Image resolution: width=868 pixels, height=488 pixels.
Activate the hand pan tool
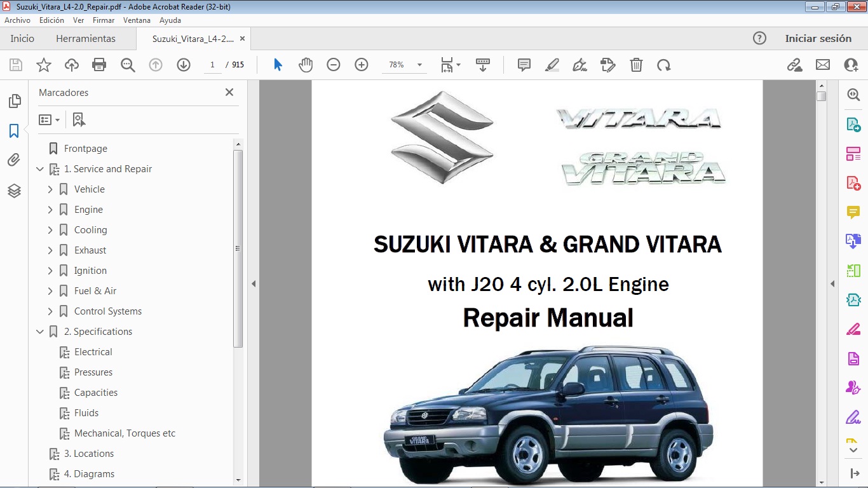[x=306, y=65]
